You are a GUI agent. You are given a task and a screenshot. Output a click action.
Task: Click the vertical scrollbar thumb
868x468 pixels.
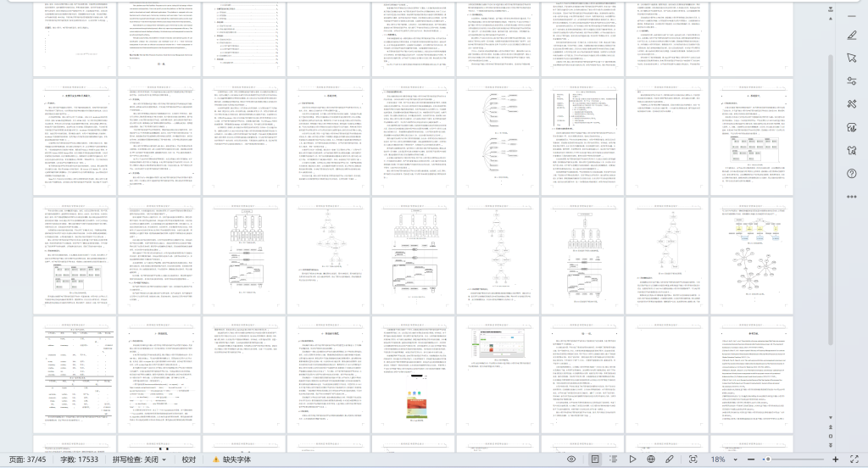pyautogui.click(x=831, y=199)
